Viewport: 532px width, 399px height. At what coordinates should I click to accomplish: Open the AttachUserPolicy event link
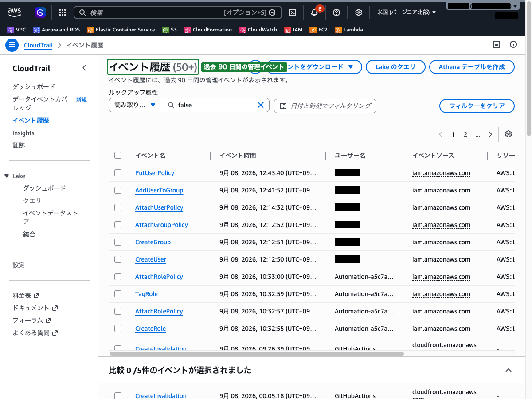click(x=159, y=207)
